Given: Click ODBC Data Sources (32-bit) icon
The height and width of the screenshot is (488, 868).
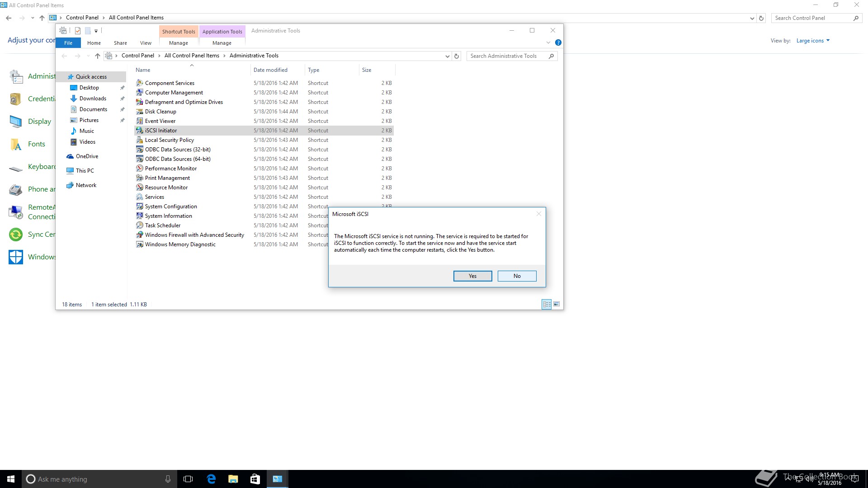Looking at the screenshot, I should (140, 150).
